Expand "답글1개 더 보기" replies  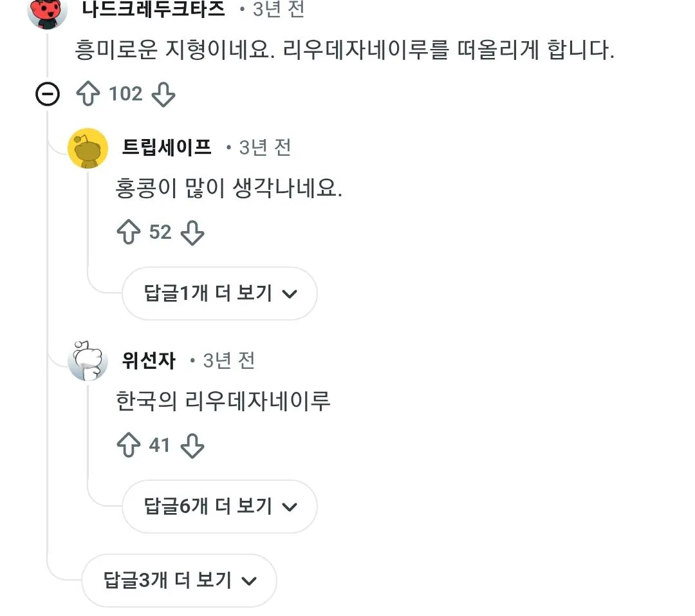(219, 294)
